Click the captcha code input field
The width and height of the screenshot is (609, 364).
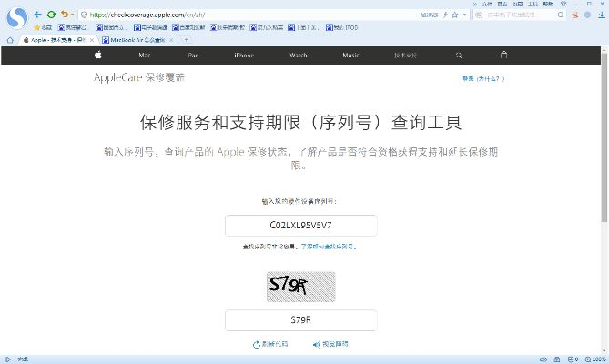[x=301, y=320]
